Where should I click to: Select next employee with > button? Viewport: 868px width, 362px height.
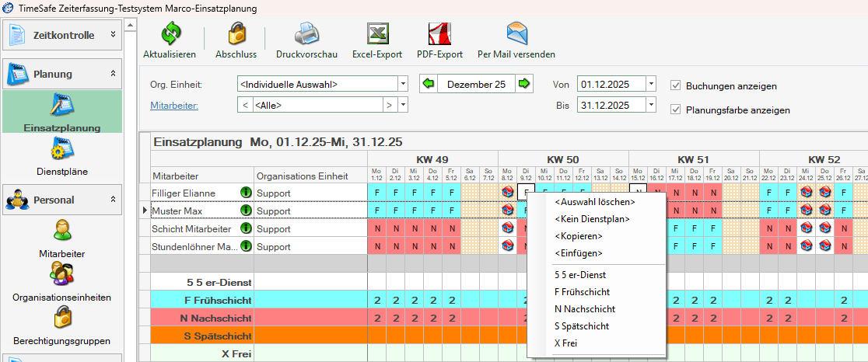coord(390,104)
